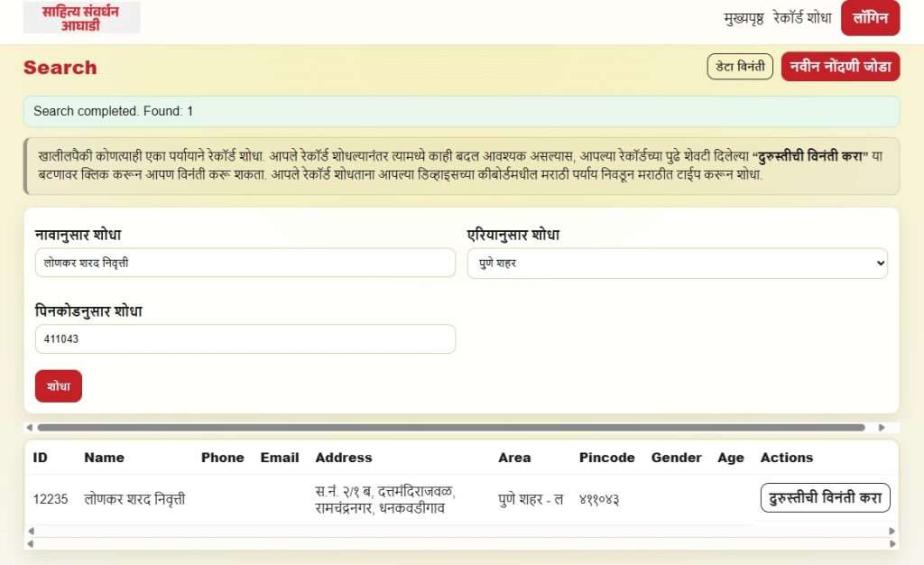Click the डेटा विनंती button
The height and width of the screenshot is (565, 924).
[739, 67]
